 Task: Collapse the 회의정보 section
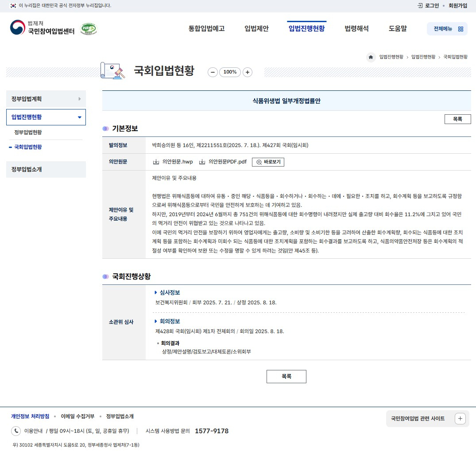(168, 321)
